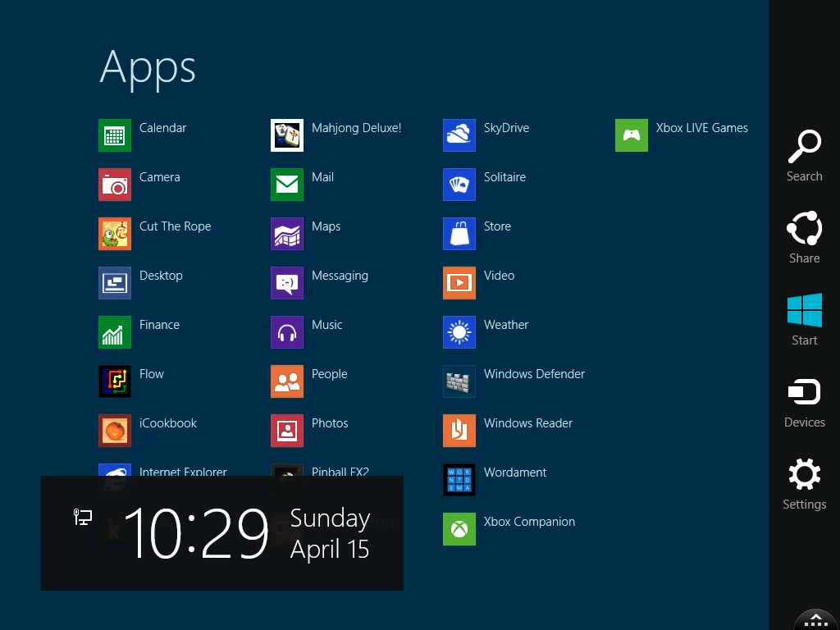Open the Settings charm
840x630 pixels.
tap(804, 484)
